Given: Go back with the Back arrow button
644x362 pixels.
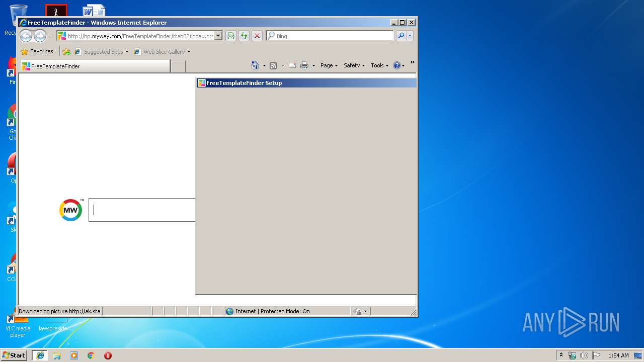Looking at the screenshot, I should (x=26, y=36).
